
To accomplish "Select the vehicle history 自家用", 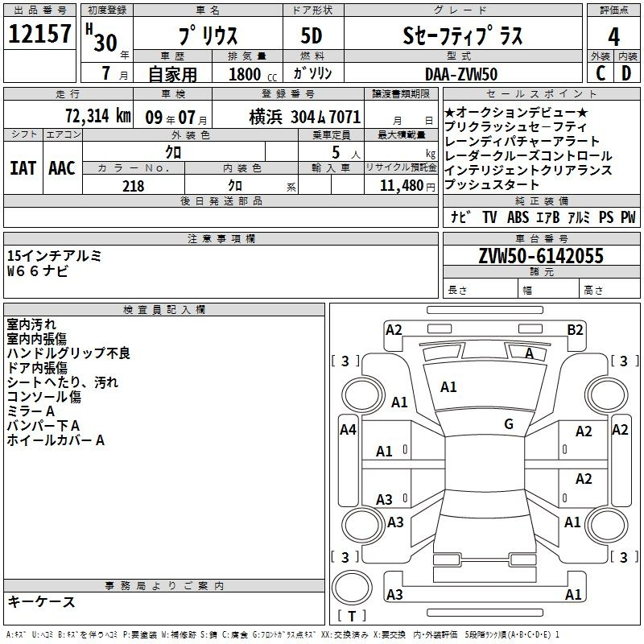I will (x=173, y=74).
